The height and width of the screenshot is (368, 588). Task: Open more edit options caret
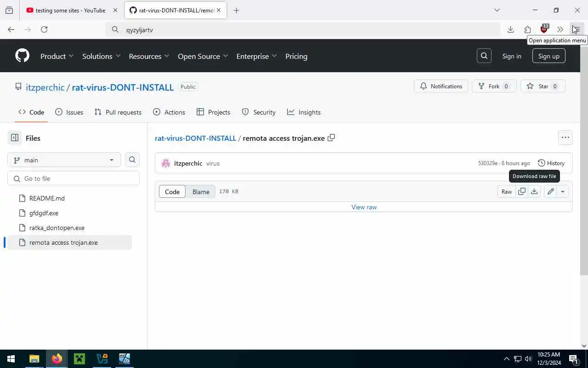coord(563,191)
